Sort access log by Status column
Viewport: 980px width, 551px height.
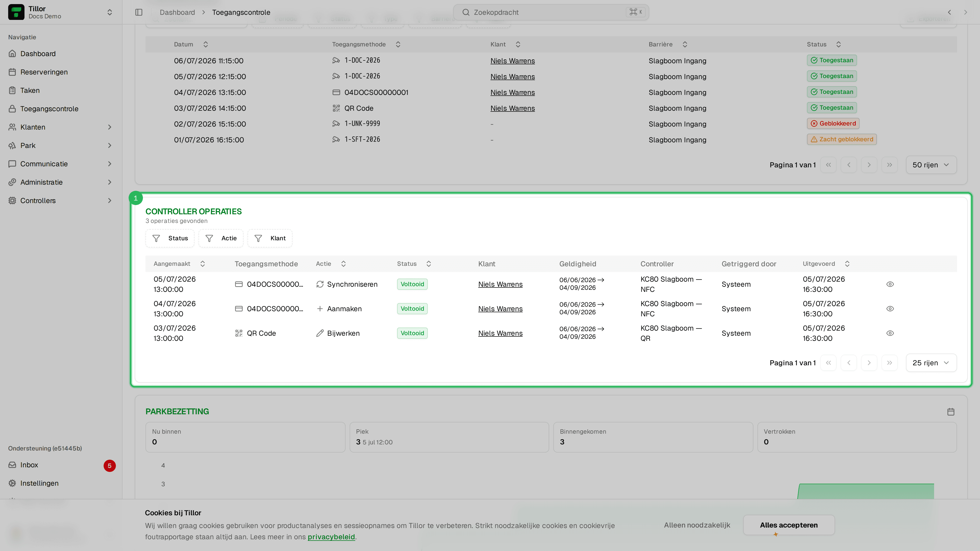824,44
